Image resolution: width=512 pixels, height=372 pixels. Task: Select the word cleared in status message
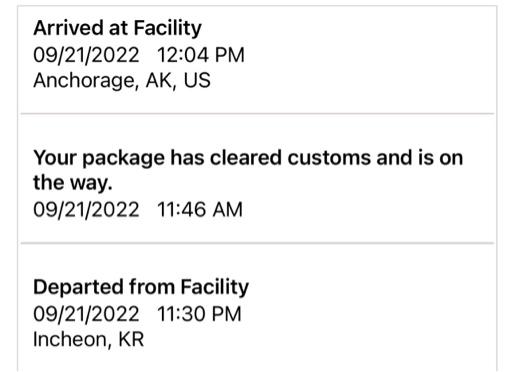pyautogui.click(x=246, y=158)
